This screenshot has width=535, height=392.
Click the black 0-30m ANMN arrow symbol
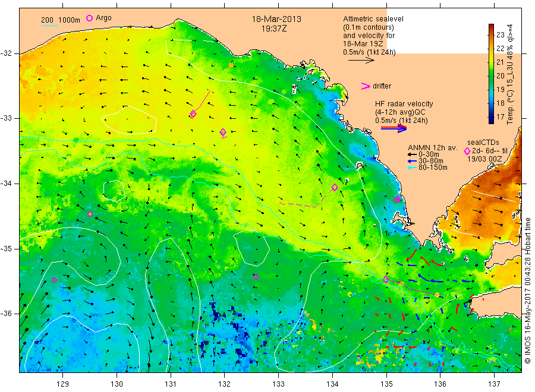point(412,154)
